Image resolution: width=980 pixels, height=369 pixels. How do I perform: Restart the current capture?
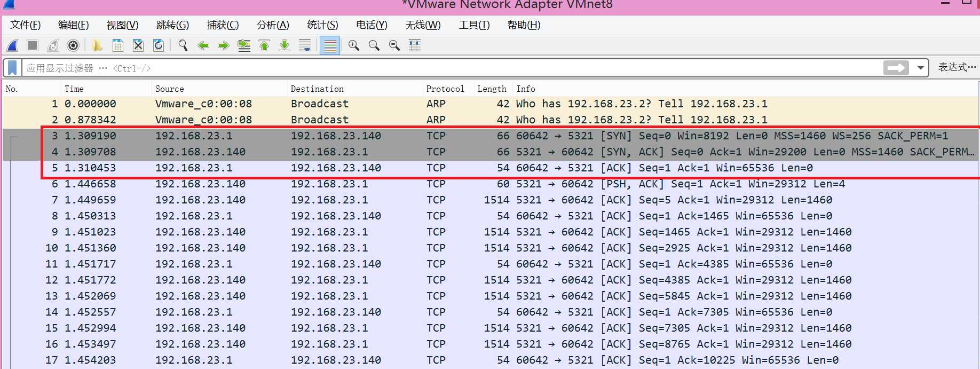[53, 45]
